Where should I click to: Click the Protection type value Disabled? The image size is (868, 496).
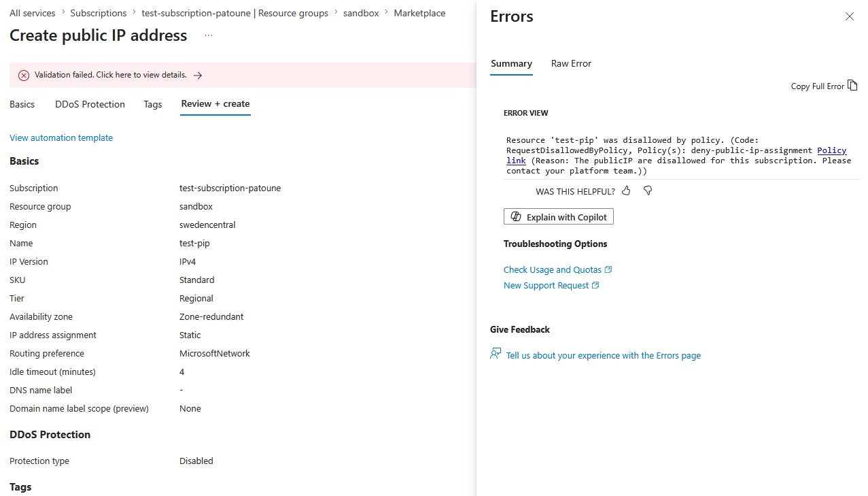tap(196, 461)
